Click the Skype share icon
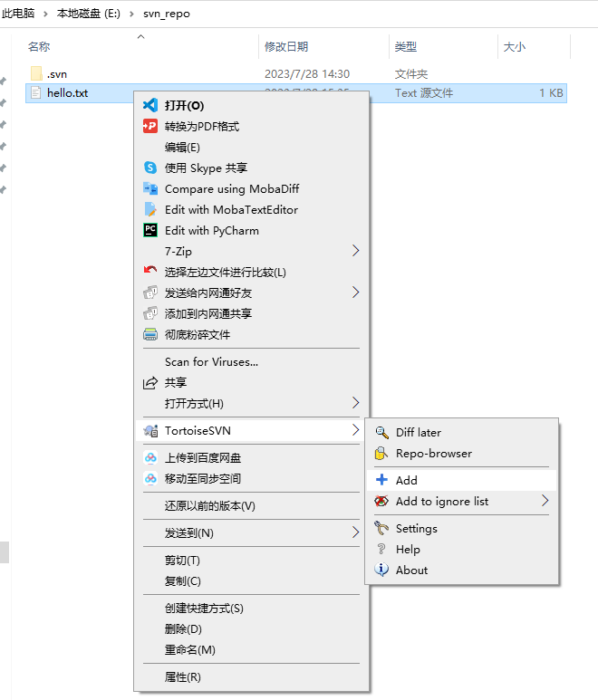This screenshot has width=598, height=700. click(x=150, y=168)
